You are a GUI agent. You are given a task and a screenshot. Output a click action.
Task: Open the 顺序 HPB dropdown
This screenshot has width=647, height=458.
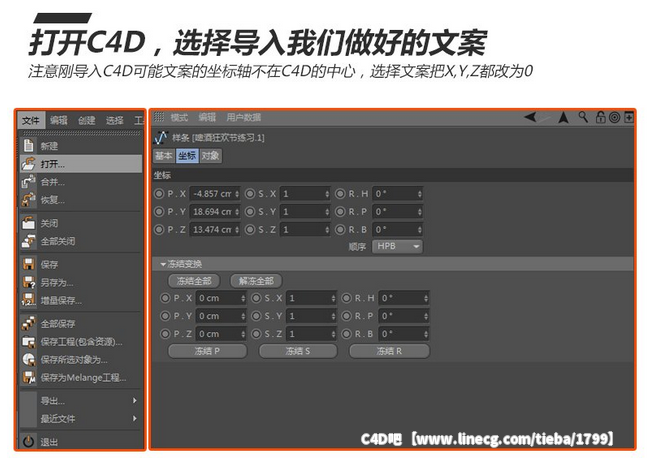[397, 246]
